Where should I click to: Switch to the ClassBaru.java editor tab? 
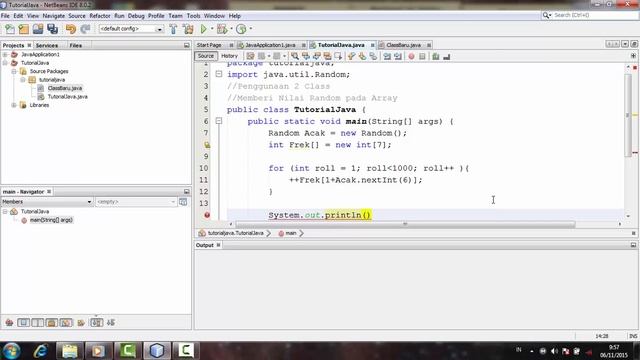[x=403, y=45]
